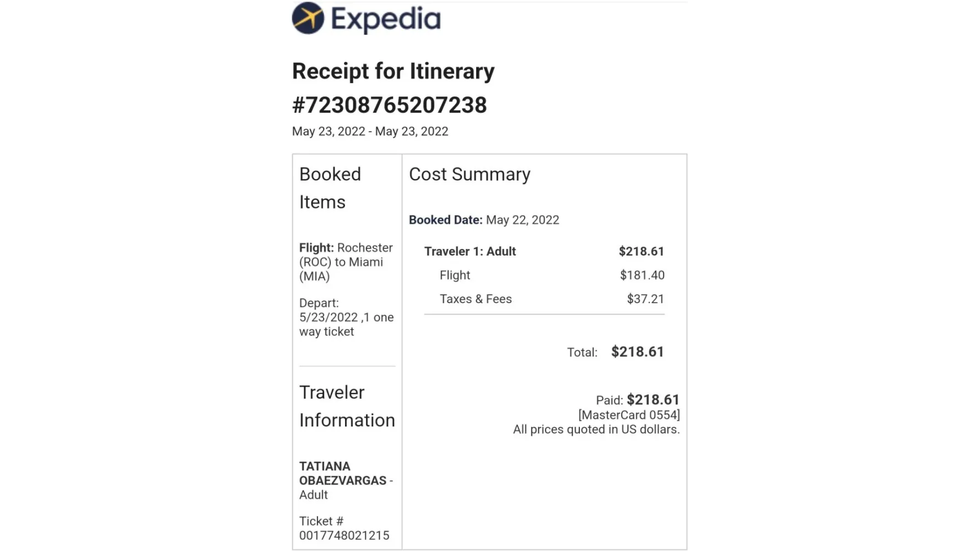
Task: Click ticket number 0017748021215
Action: (x=344, y=536)
